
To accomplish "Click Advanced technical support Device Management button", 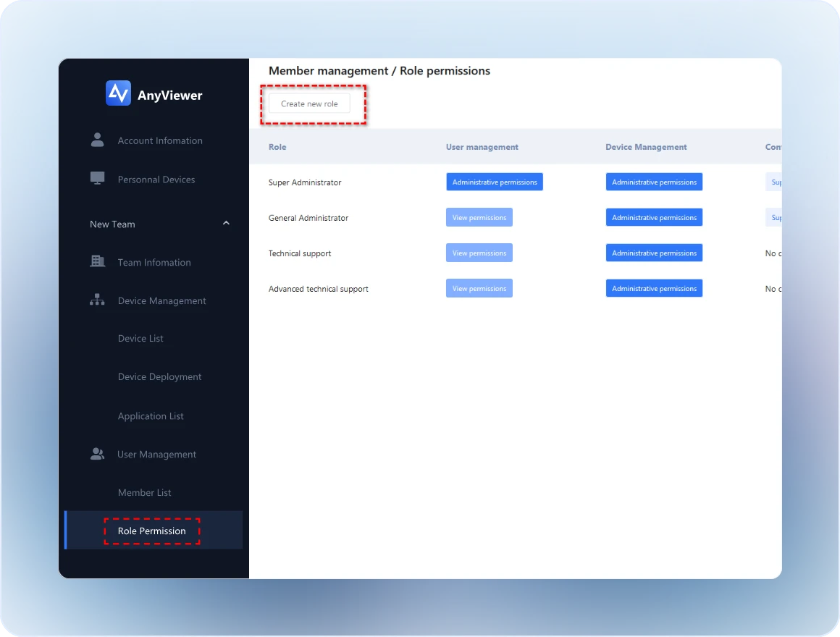I will [x=654, y=289].
